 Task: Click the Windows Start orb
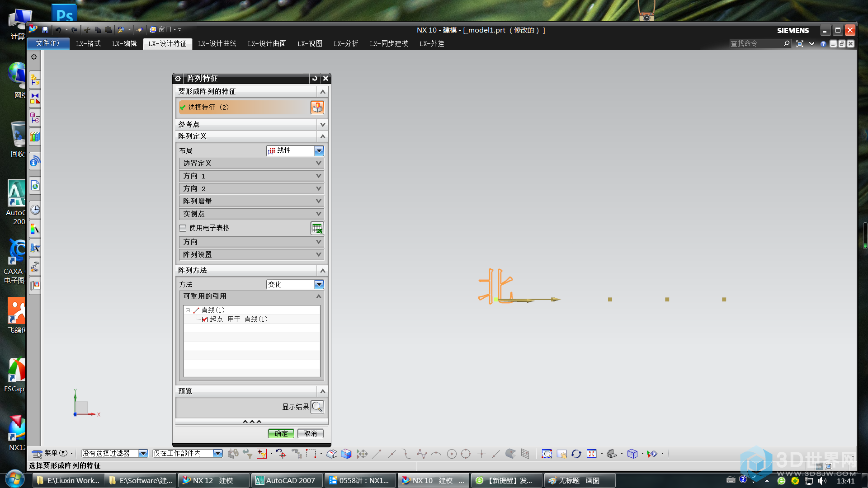point(14,479)
